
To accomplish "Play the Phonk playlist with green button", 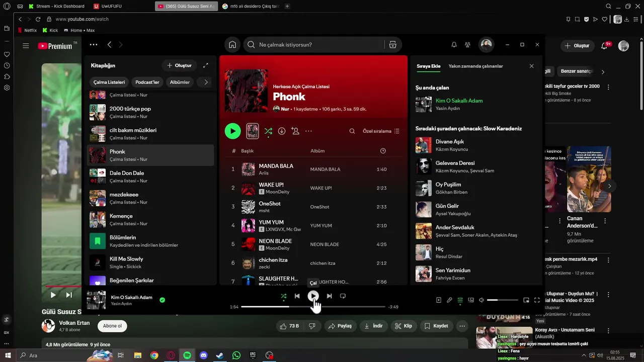I will click(x=232, y=131).
